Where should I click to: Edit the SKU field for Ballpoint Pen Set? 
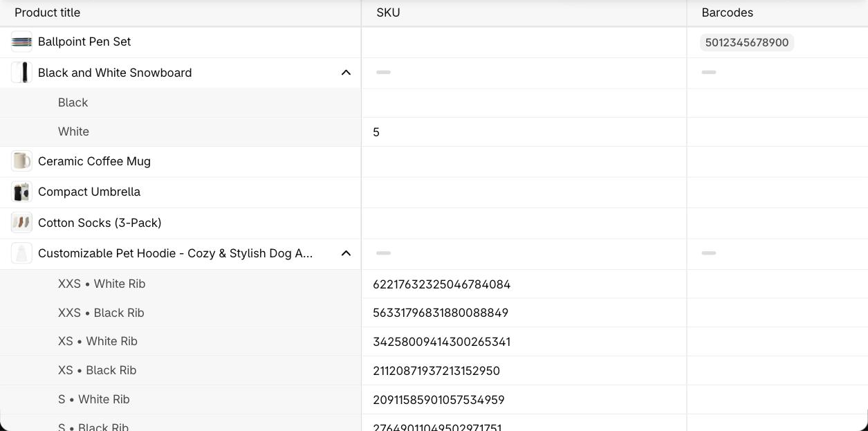click(x=524, y=42)
